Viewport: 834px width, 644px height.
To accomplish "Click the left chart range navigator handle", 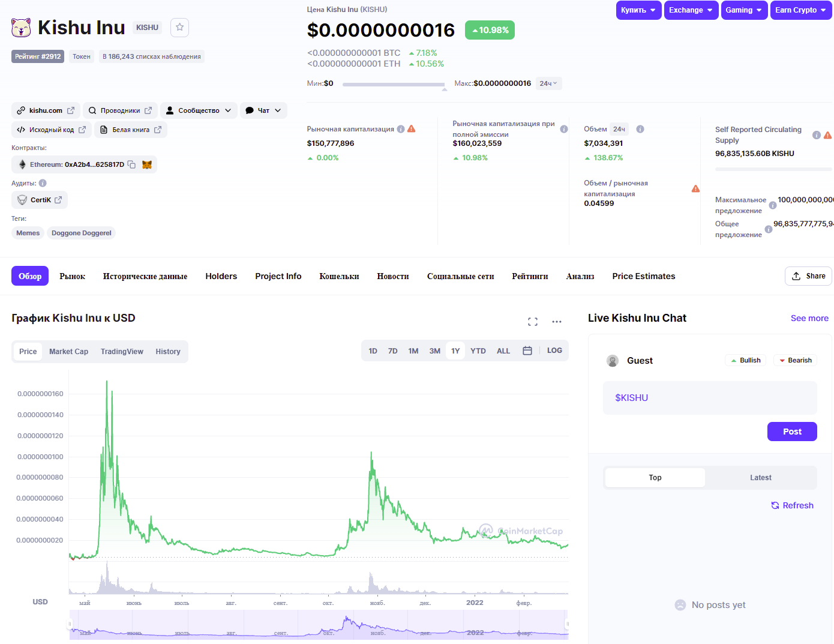I will [x=70, y=624].
